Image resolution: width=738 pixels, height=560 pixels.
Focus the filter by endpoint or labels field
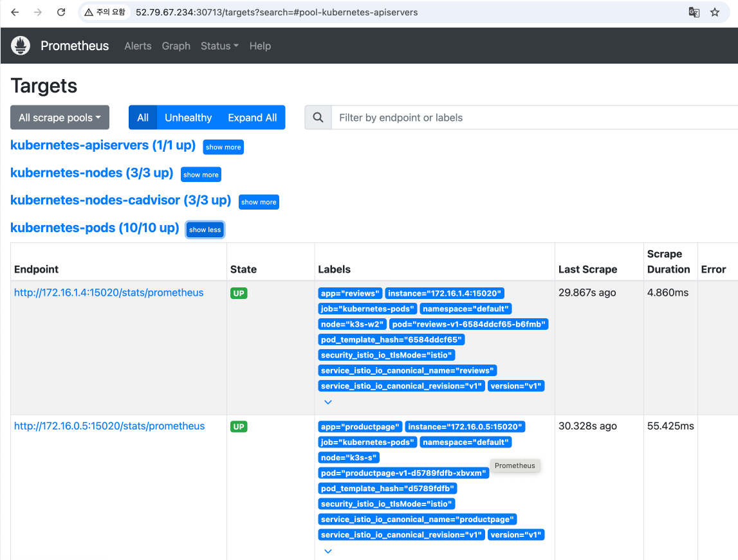point(535,118)
